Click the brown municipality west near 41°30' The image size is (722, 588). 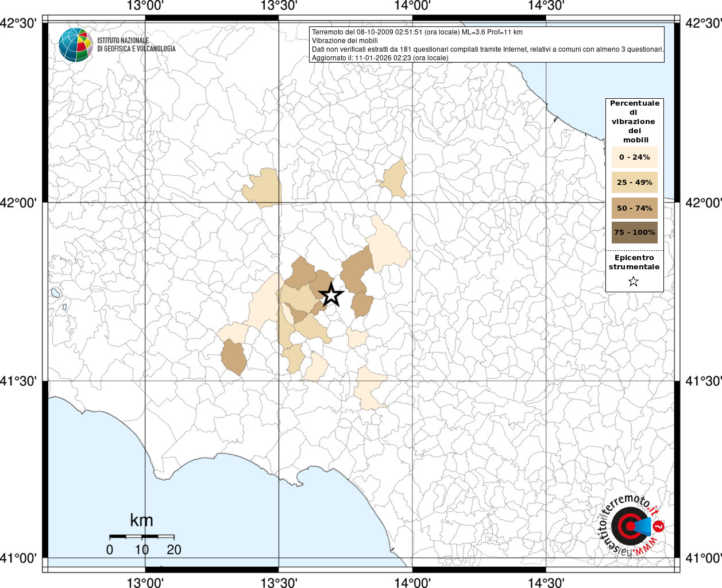(234, 357)
